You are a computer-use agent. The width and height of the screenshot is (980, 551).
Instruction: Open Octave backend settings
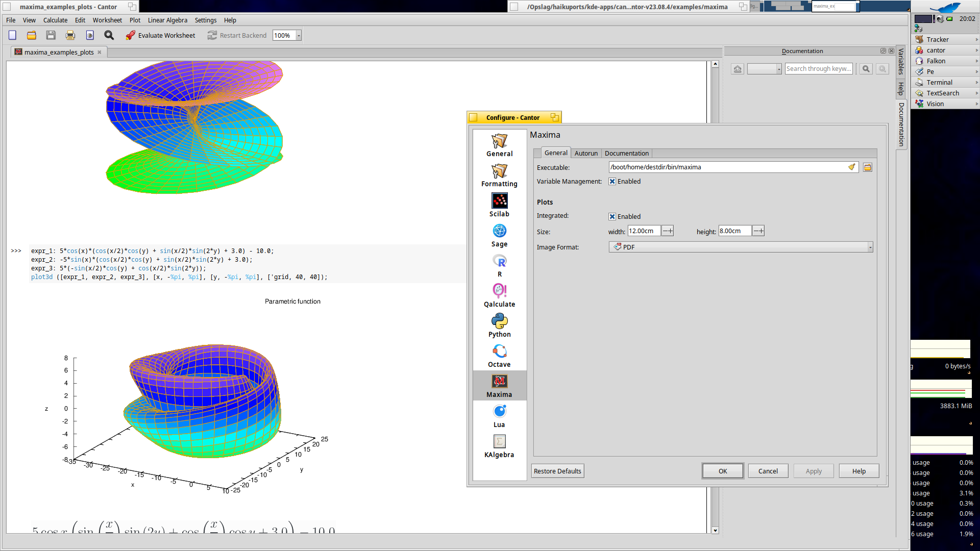[499, 356]
